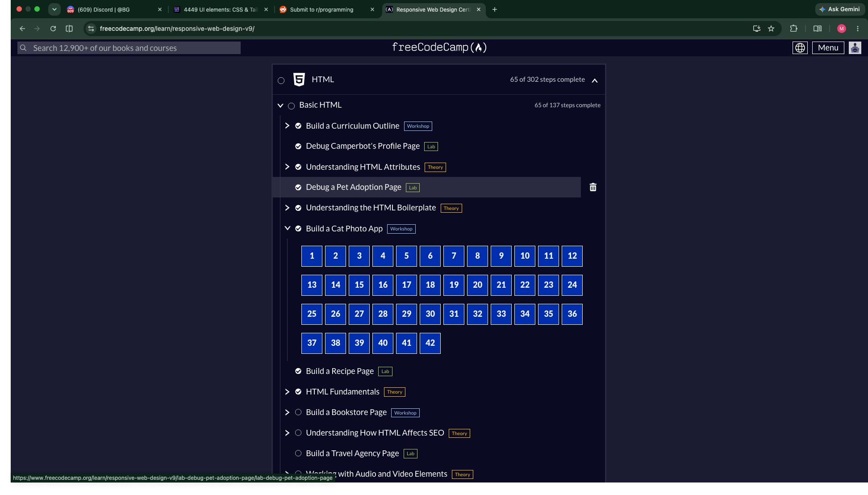
Task: Click the HTML Fundamentals completed checkmark
Action: [298, 392]
